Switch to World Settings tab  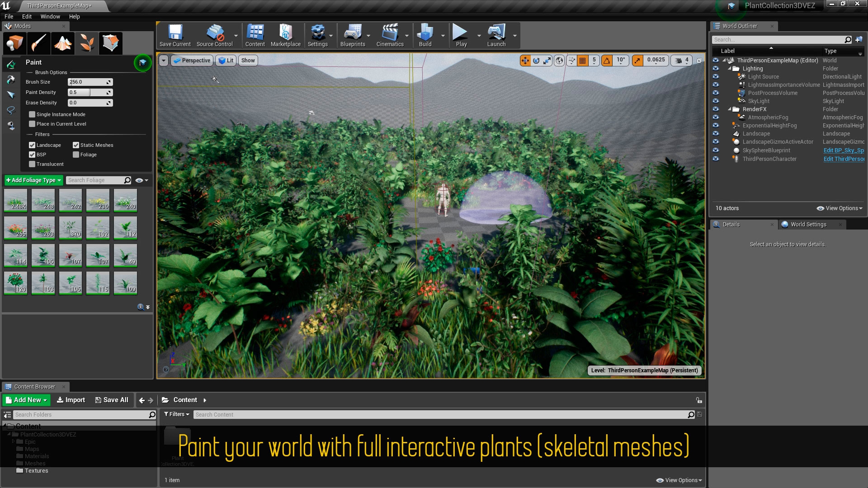[808, 225]
